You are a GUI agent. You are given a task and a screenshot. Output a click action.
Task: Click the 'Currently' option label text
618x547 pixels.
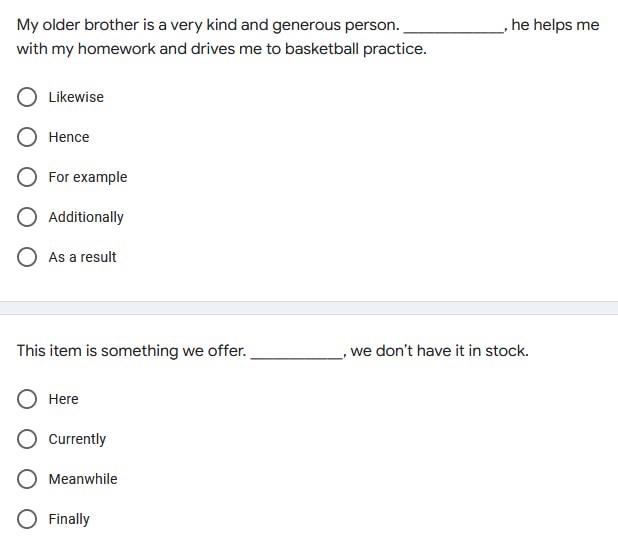coord(77,439)
